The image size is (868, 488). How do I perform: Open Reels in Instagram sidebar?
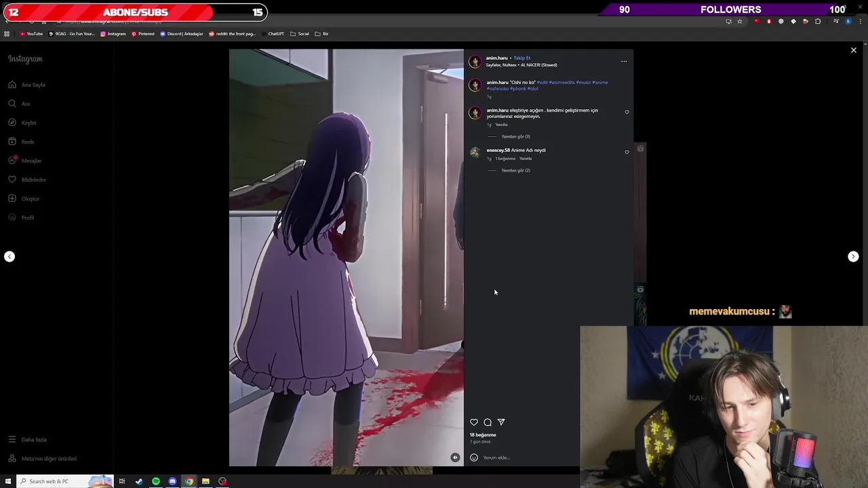point(21,142)
